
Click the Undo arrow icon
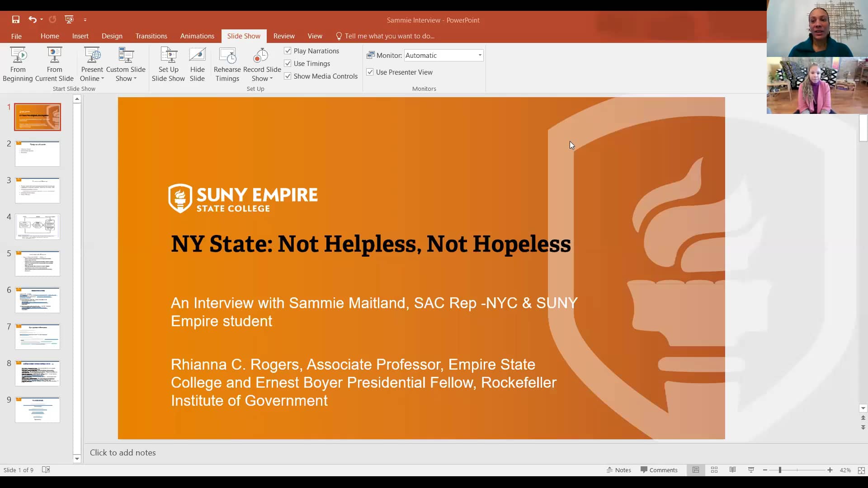tap(32, 19)
